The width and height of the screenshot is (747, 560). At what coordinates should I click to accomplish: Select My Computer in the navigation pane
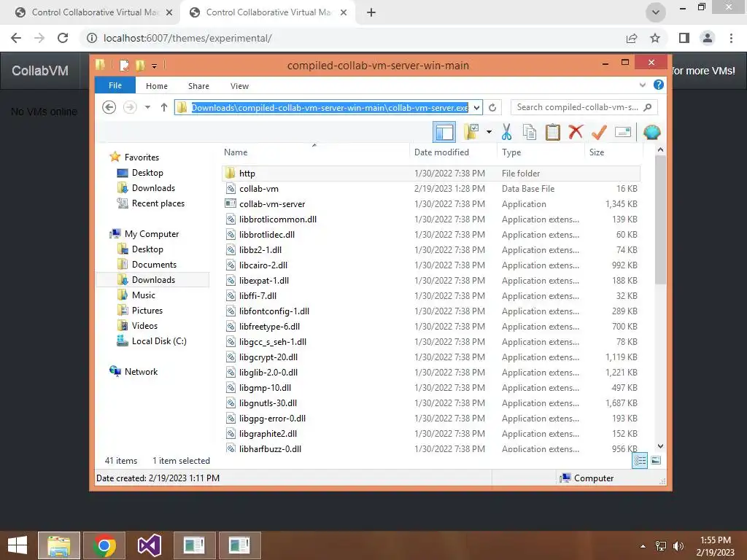144,234
